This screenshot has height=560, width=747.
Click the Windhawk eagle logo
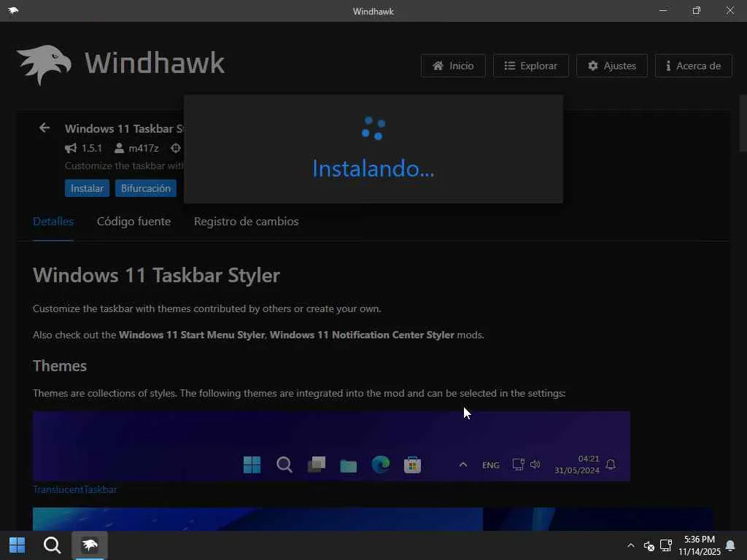[x=44, y=64]
